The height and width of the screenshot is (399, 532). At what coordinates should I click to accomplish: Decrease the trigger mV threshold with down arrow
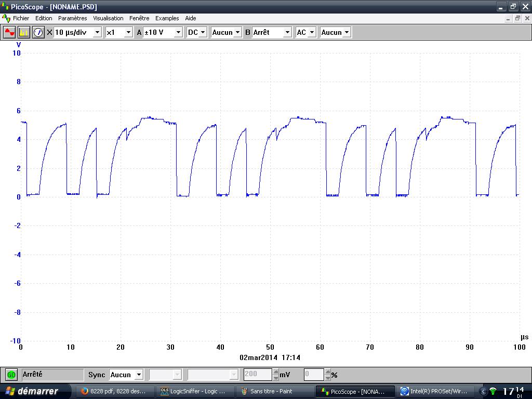(x=276, y=378)
